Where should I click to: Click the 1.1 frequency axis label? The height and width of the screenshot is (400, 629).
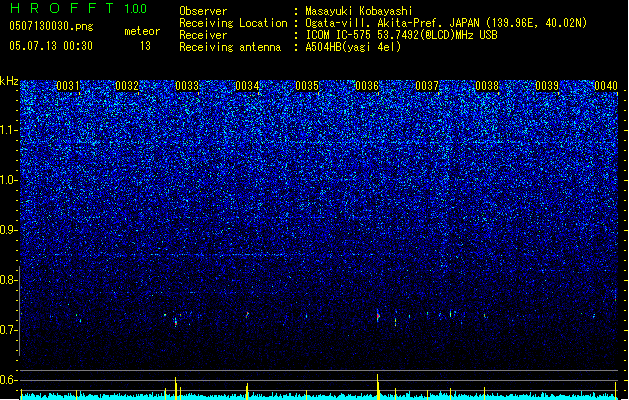point(8,130)
